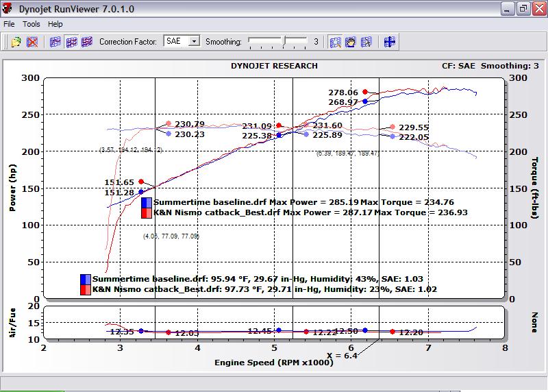
Task: Click the red 12.22 air/fuel marker
Action: 306,332
